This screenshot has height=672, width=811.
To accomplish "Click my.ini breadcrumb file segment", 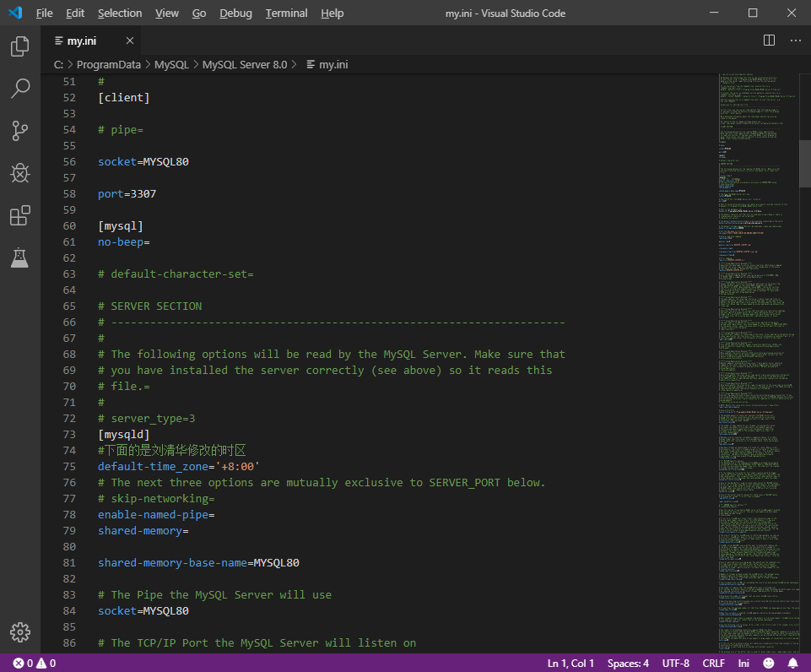I will (x=327, y=65).
